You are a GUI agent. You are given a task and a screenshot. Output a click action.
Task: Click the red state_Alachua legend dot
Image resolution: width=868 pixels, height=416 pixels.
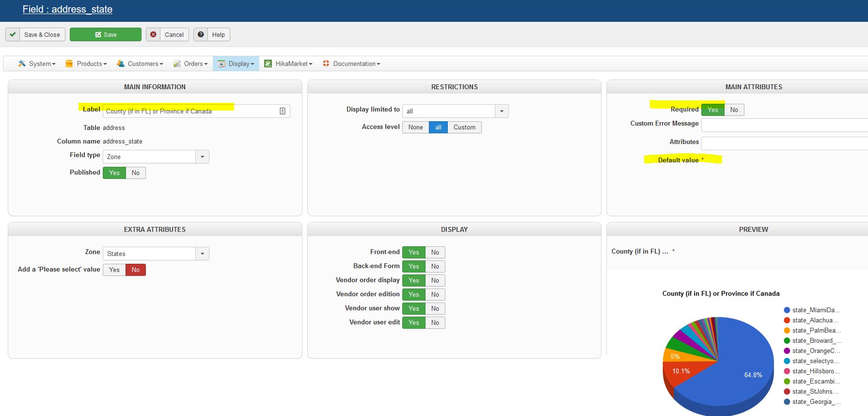pyautogui.click(x=787, y=320)
